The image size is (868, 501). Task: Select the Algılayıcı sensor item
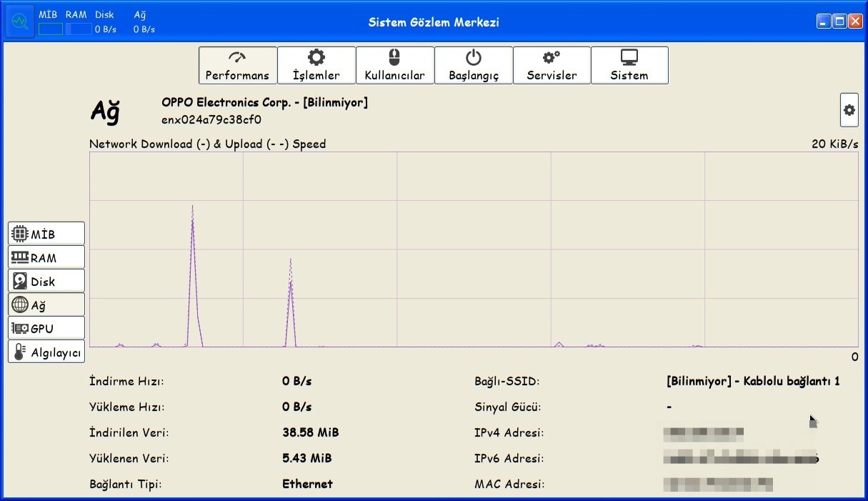tap(46, 352)
